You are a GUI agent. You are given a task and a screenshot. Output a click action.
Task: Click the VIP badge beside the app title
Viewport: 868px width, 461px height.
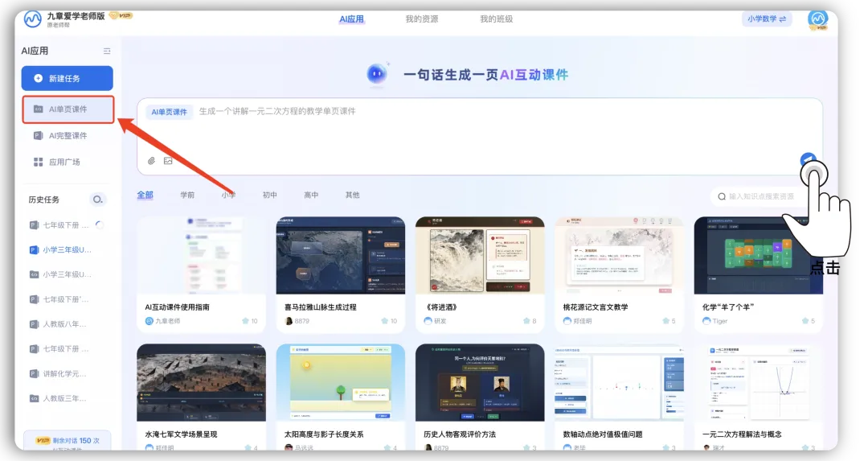point(121,15)
